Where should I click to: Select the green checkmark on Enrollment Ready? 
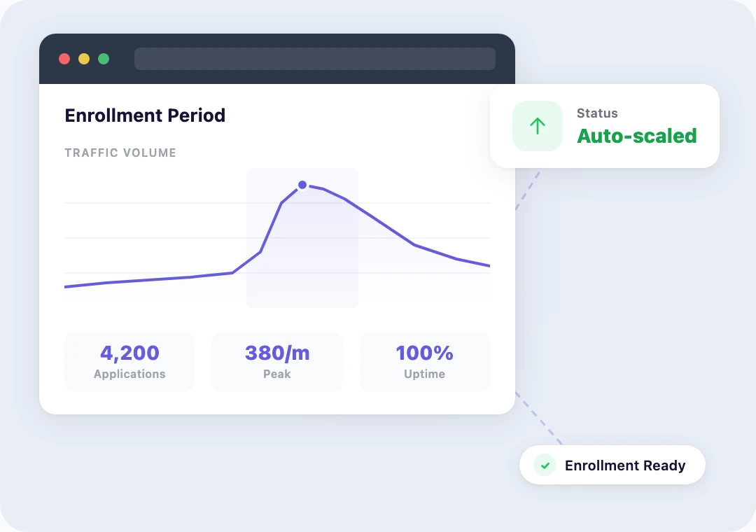[544, 465]
